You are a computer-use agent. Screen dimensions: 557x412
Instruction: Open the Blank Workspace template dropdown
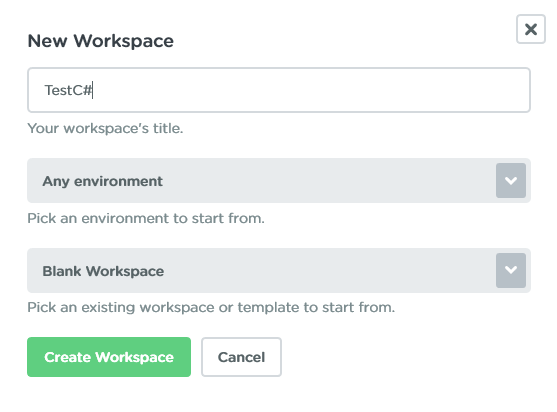(279, 270)
